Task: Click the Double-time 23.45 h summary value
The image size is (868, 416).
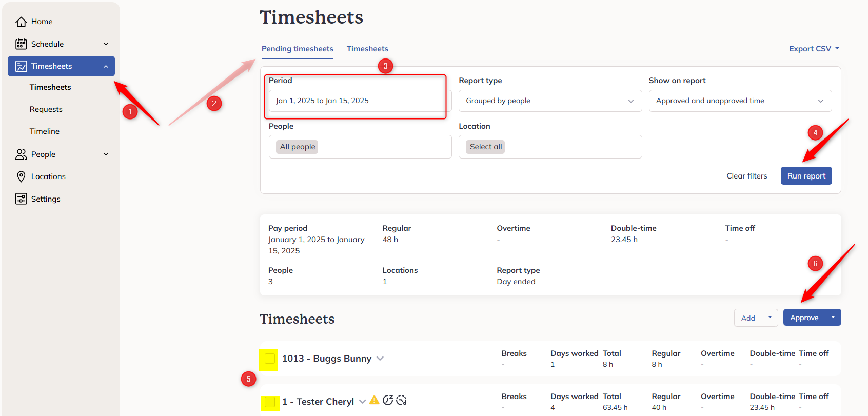Action: 624,240
